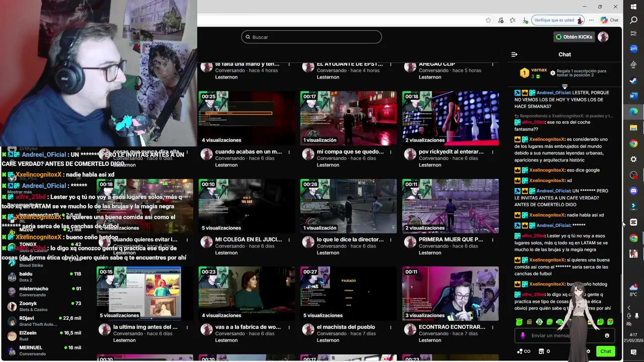Open the channel avatar beside el machista del pueblo
Image resolution: width=644 pixels, height=362 pixels.
(x=308, y=330)
